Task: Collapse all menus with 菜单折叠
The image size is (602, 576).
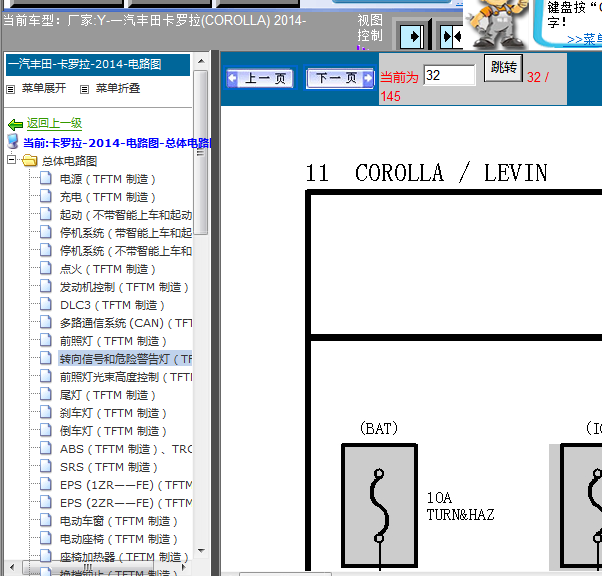Action: [117, 88]
